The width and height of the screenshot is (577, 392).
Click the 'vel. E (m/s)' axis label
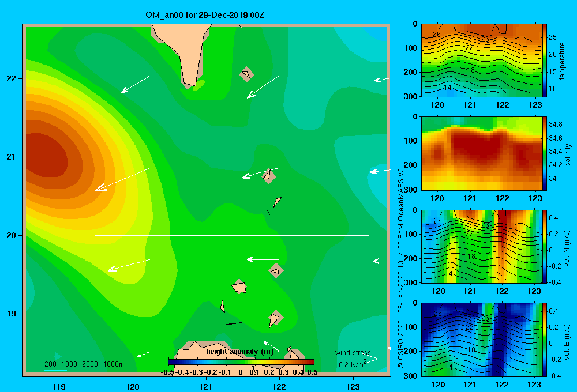(x=567, y=341)
